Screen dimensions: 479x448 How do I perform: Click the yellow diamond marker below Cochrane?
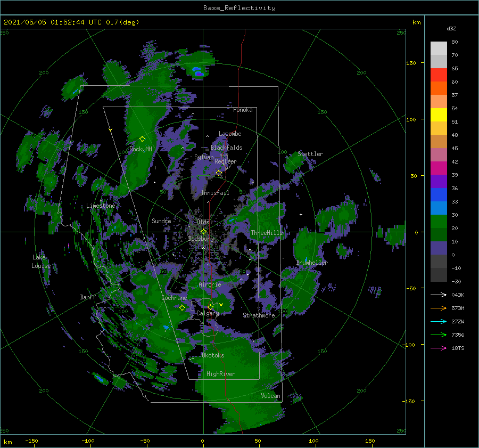182,308
